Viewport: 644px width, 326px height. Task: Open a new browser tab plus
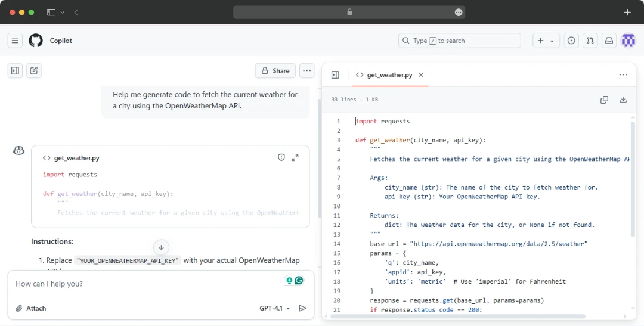click(x=627, y=13)
